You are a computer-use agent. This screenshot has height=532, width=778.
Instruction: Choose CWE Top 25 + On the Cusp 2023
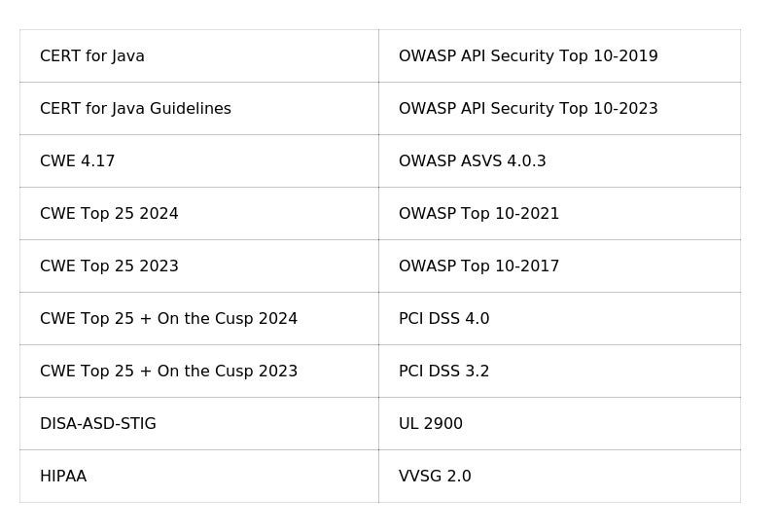(x=168, y=372)
